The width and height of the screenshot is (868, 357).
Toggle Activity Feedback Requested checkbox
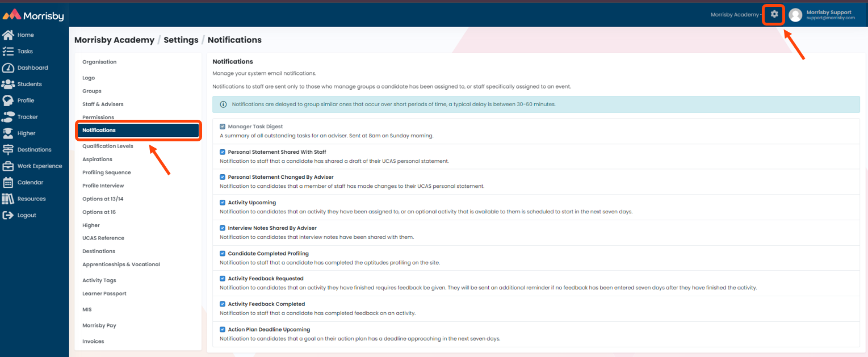pyautogui.click(x=223, y=279)
